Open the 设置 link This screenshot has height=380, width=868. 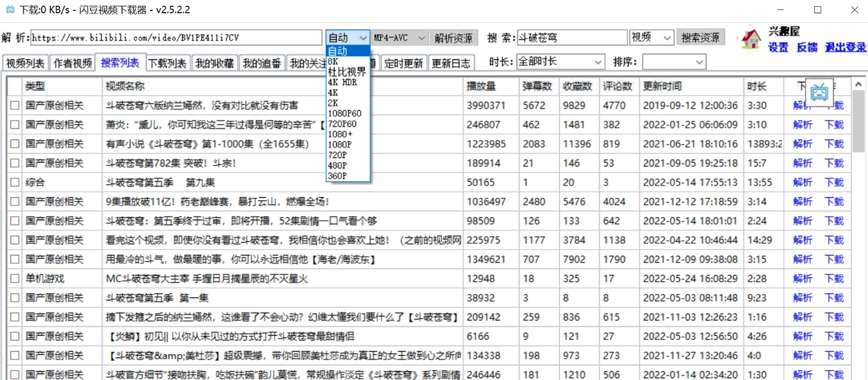778,48
